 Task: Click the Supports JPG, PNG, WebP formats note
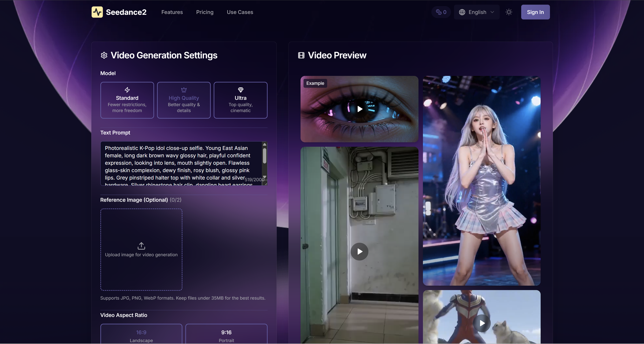pos(183,298)
